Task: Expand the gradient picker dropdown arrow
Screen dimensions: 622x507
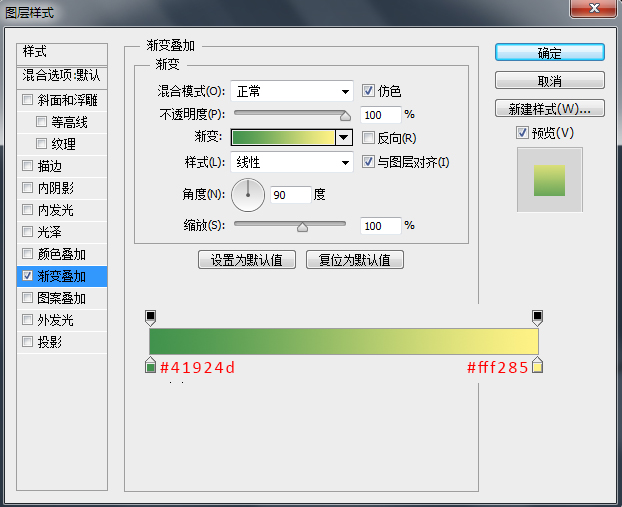Action: (344, 138)
